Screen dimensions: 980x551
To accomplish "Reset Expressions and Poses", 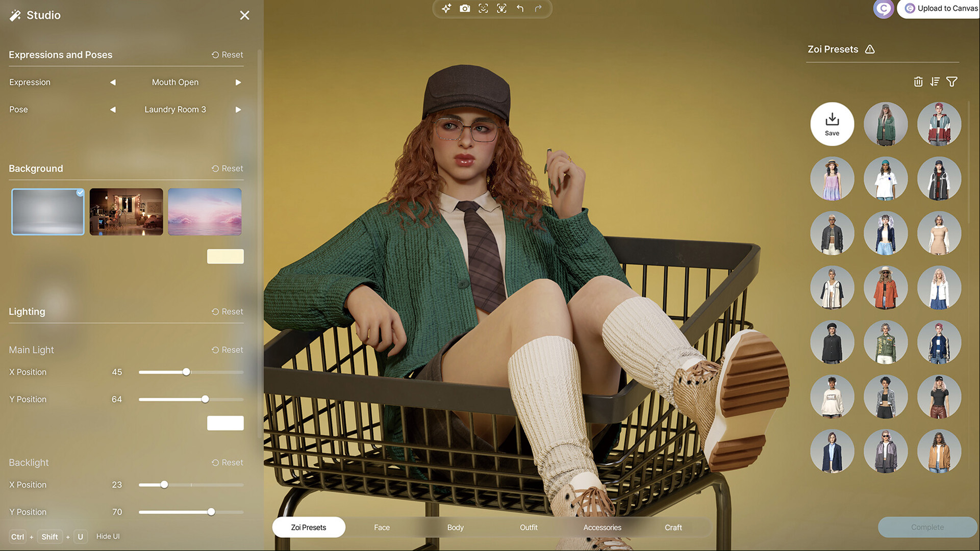I will 228,55.
